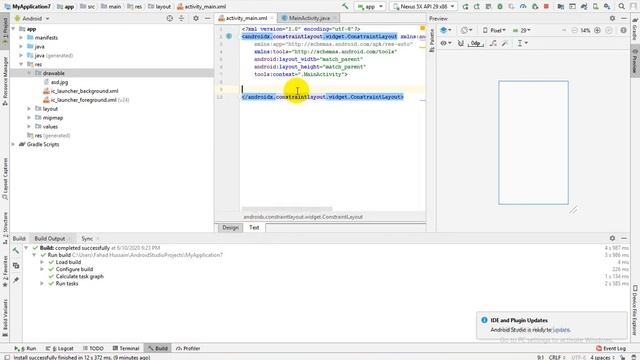Open the Run tool window button
The width and height of the screenshot is (640, 360).
pos(26,349)
